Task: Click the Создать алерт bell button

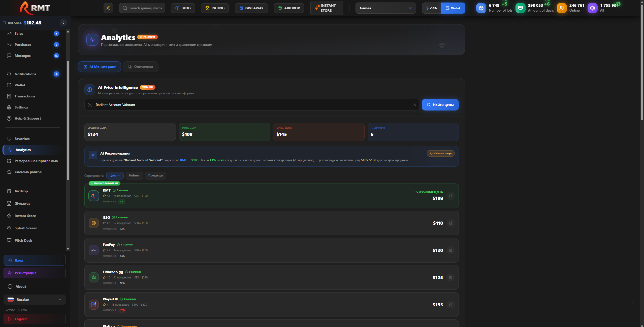Action: (441, 153)
